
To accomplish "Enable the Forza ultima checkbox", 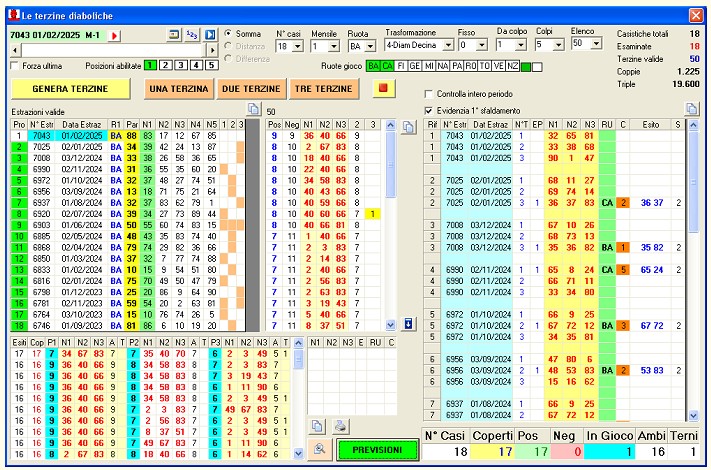I will pyautogui.click(x=14, y=66).
